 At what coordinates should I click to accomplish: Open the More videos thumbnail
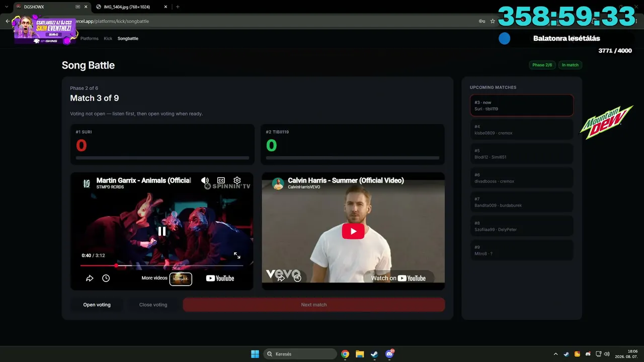click(x=181, y=279)
